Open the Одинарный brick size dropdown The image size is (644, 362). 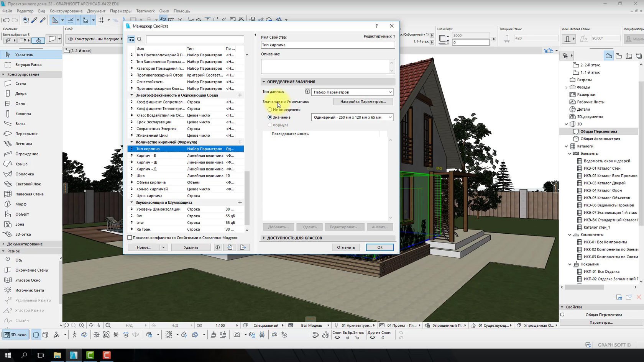click(352, 117)
